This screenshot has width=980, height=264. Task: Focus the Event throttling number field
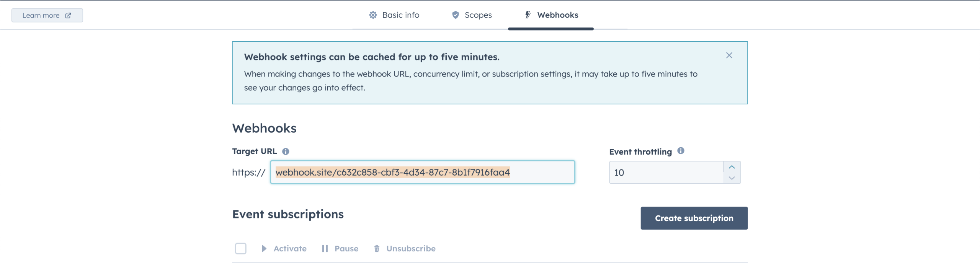click(666, 173)
